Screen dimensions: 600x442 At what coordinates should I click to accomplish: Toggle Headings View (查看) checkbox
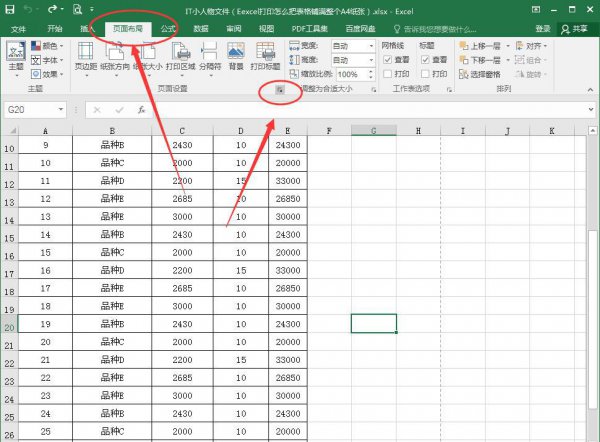point(425,60)
